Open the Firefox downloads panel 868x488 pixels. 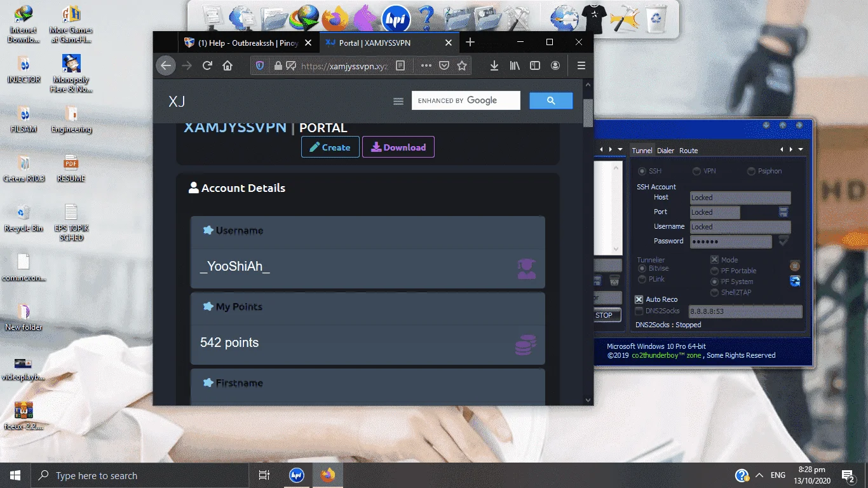pos(494,65)
